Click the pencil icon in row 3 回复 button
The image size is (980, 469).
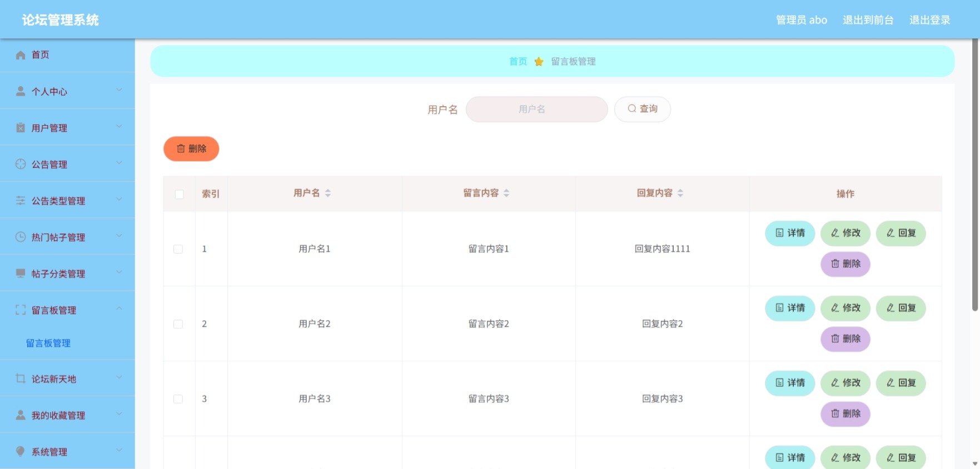tap(891, 383)
